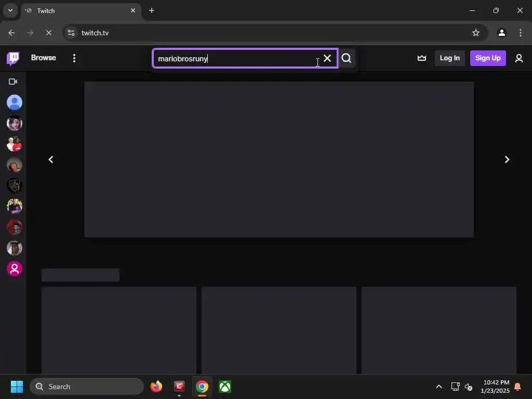This screenshot has width=532, height=399.
Task: Click the Twitch logo home icon
Action: tap(13, 58)
